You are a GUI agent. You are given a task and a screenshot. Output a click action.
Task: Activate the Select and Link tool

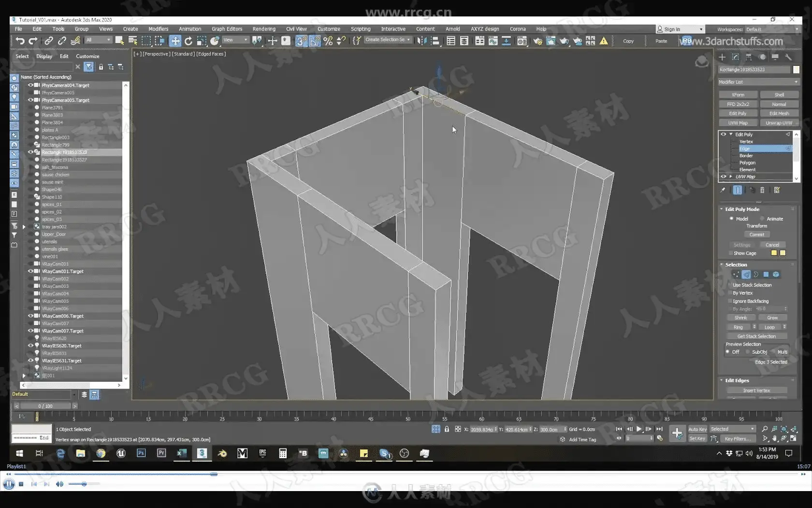pos(49,41)
